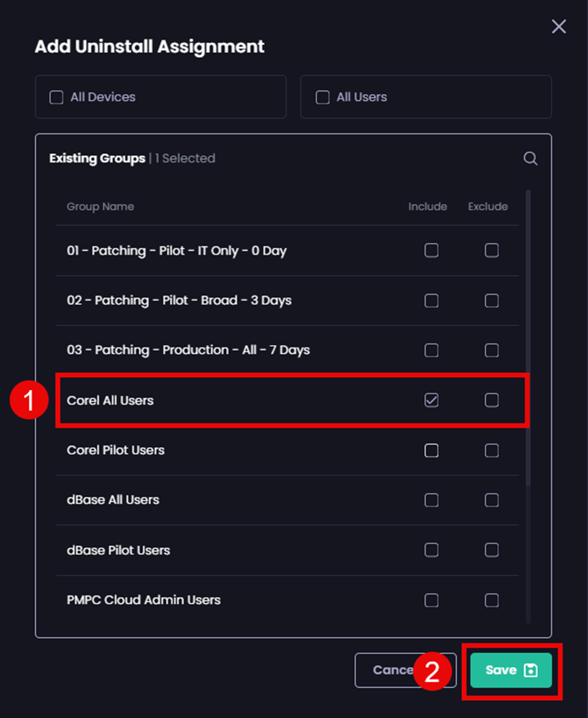The height and width of the screenshot is (718, 588).
Task: Select the Corel Pilot Users group row
Action: (x=115, y=450)
